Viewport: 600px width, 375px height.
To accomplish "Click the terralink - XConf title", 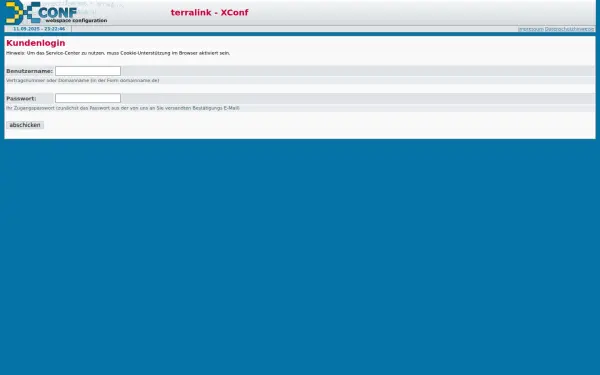I will coord(209,13).
